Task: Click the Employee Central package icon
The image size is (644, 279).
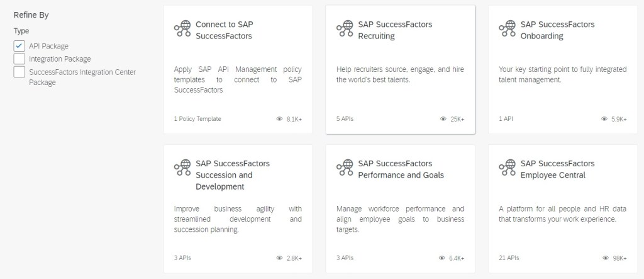Action: coord(507,168)
